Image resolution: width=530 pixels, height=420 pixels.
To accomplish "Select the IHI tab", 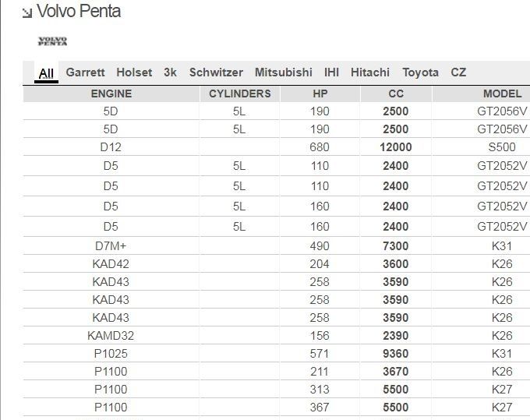I will click(x=331, y=72).
